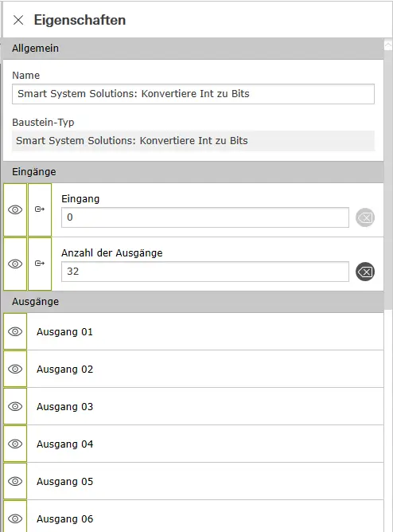This screenshot has height=532, width=393.
Task: Click the connector icon beside Anzahl der Ausgänge
Action: click(x=40, y=264)
